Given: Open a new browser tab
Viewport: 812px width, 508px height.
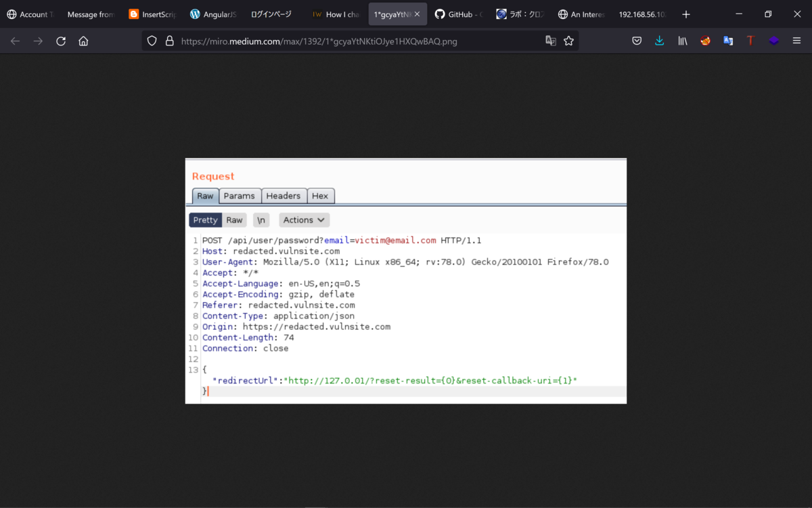Looking at the screenshot, I should pos(686,14).
